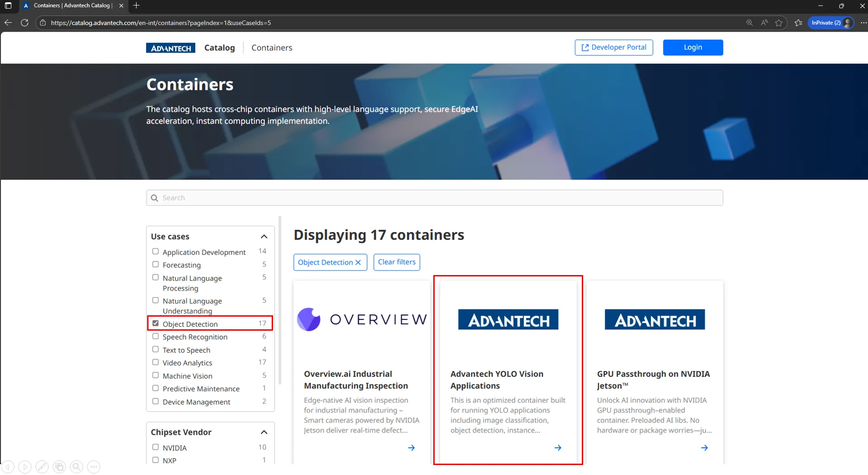The image size is (868, 475).
Task: Open the browser zoom magnifier icon
Action: click(749, 23)
